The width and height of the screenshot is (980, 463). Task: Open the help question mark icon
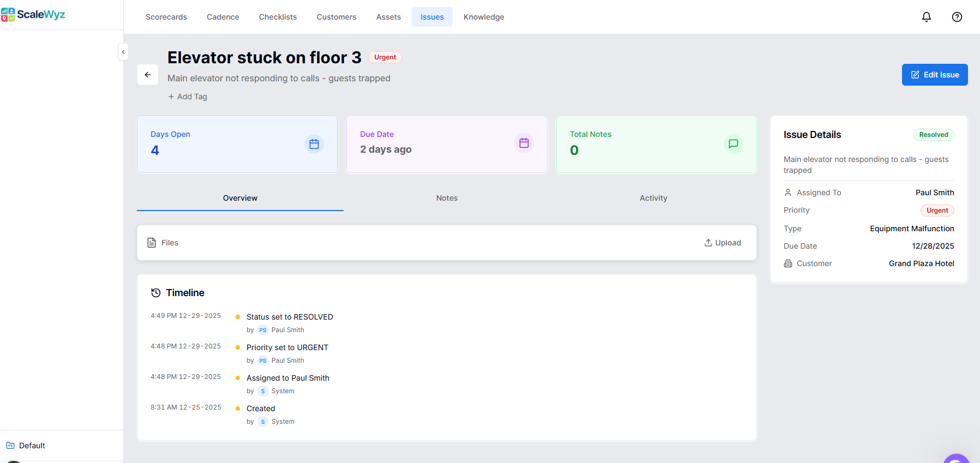click(957, 17)
